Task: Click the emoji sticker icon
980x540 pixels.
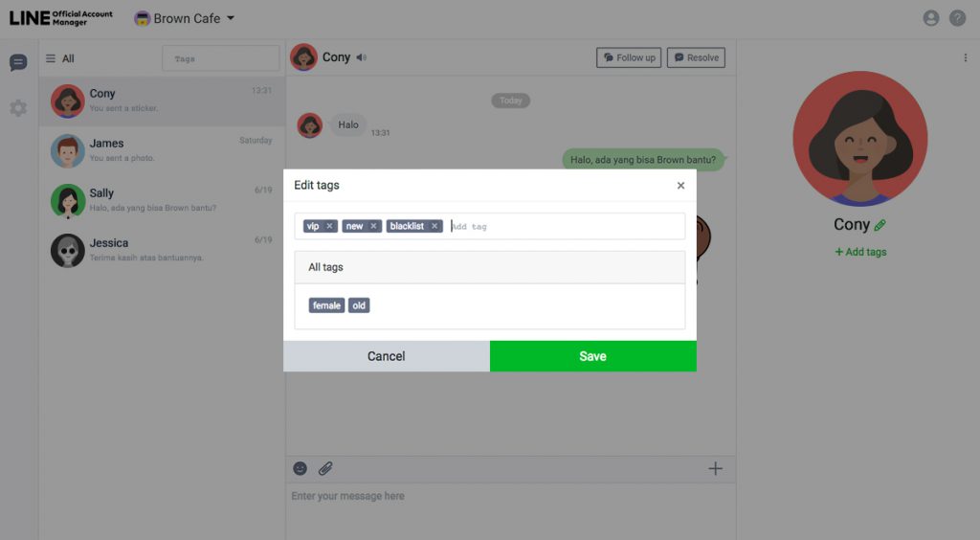Action: (300, 468)
